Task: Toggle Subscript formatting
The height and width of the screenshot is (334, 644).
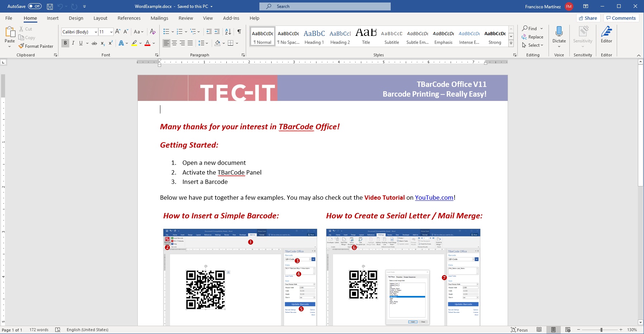Action: [x=103, y=43]
